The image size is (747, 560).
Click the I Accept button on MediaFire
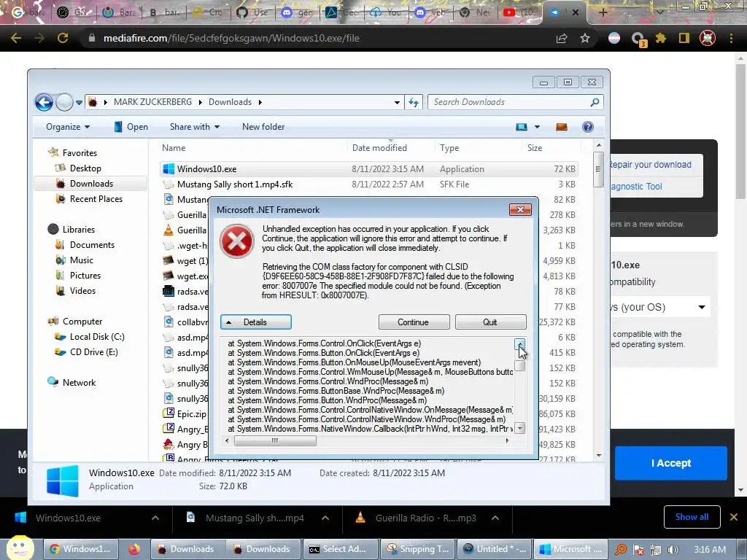(671, 463)
